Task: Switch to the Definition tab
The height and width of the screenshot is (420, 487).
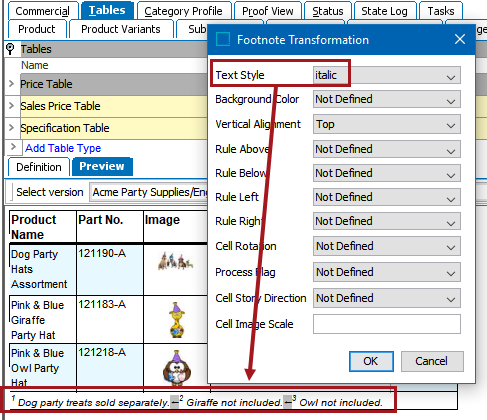Action: coord(39,167)
